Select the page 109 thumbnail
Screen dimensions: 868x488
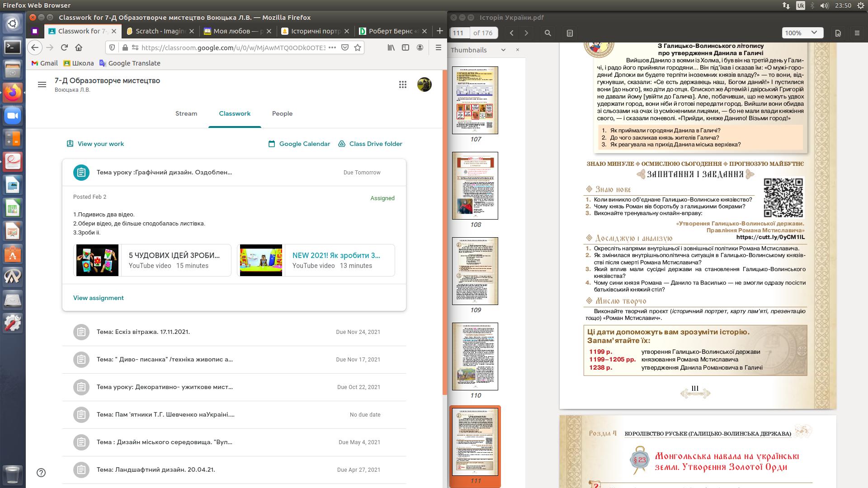pyautogui.click(x=475, y=271)
